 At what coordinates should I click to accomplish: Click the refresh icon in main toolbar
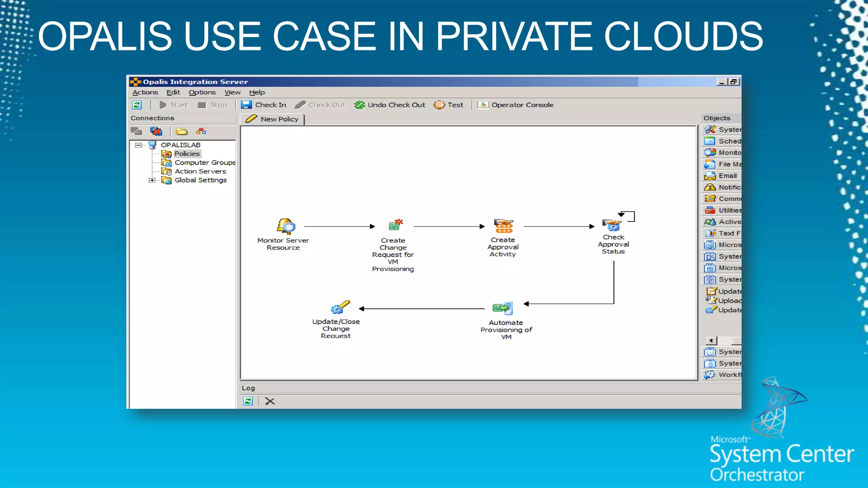pyautogui.click(x=137, y=105)
